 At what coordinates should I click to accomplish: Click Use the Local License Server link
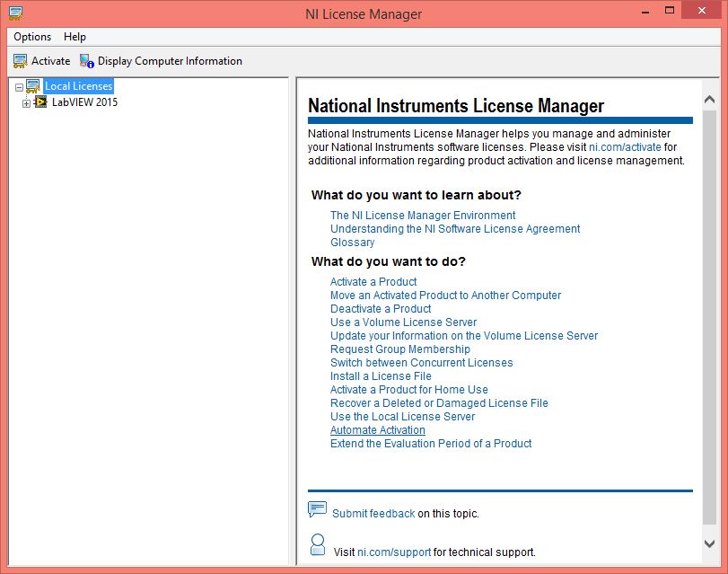point(402,417)
